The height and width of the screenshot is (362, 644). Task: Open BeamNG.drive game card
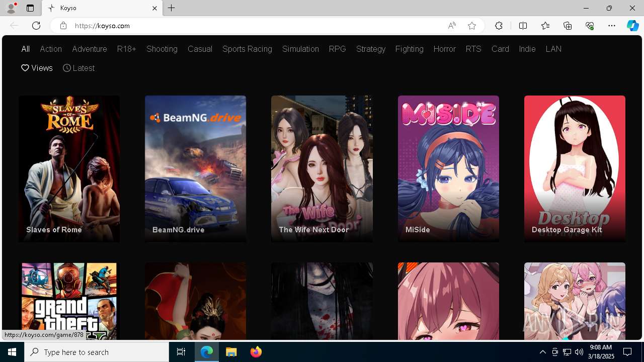195,169
